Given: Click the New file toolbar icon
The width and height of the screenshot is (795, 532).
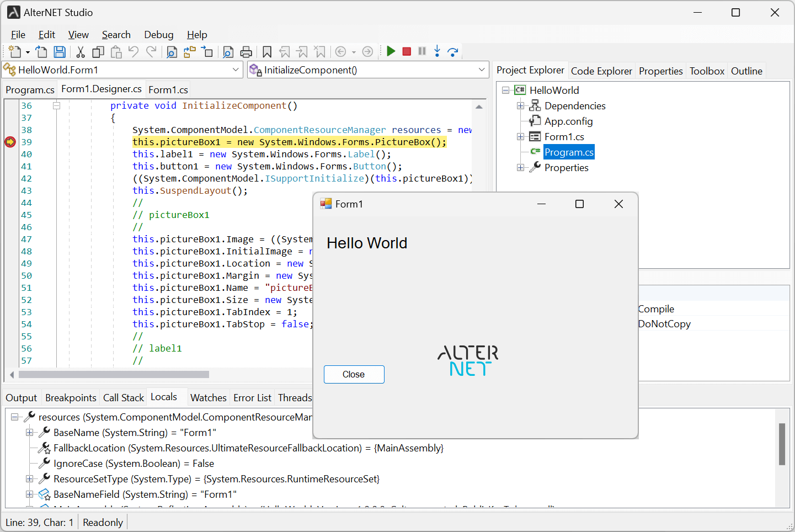Looking at the screenshot, I should coord(15,52).
